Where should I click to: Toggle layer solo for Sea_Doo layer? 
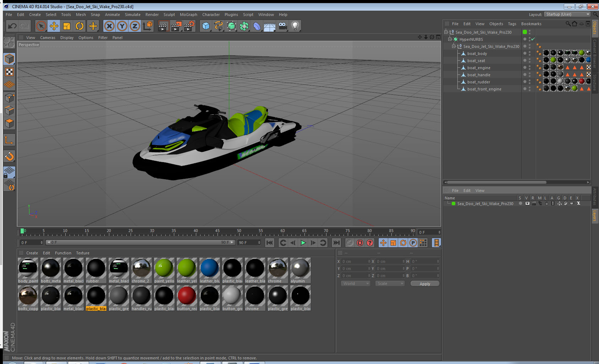point(520,204)
